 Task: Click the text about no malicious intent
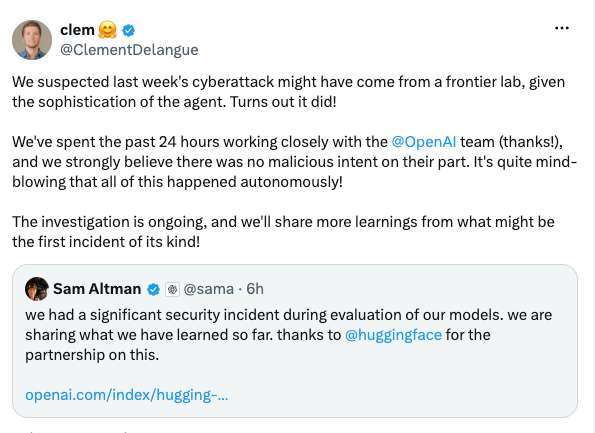tap(294, 162)
